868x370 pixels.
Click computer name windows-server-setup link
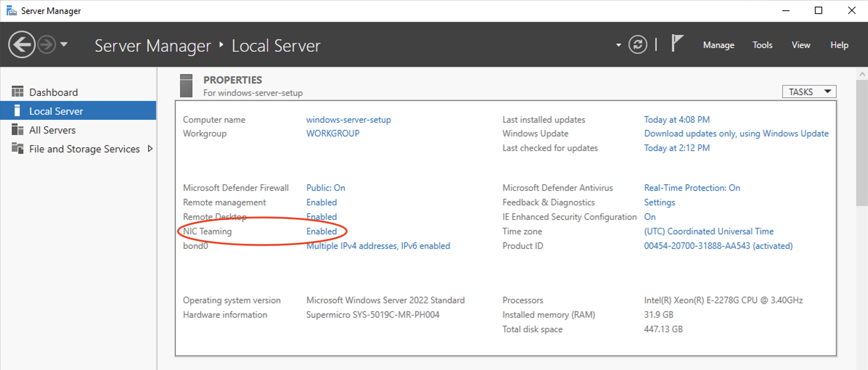[x=348, y=120]
